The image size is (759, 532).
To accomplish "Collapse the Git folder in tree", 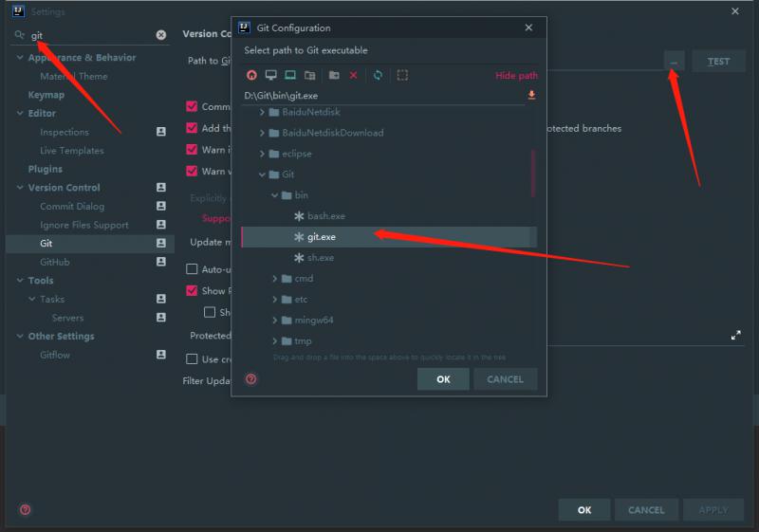I will 262,174.
